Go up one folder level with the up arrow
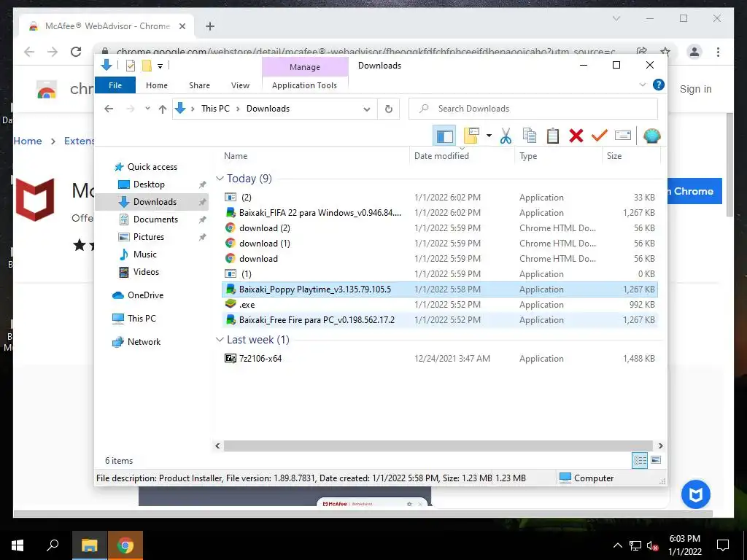Image resolution: width=747 pixels, height=560 pixels. pyautogui.click(x=163, y=109)
